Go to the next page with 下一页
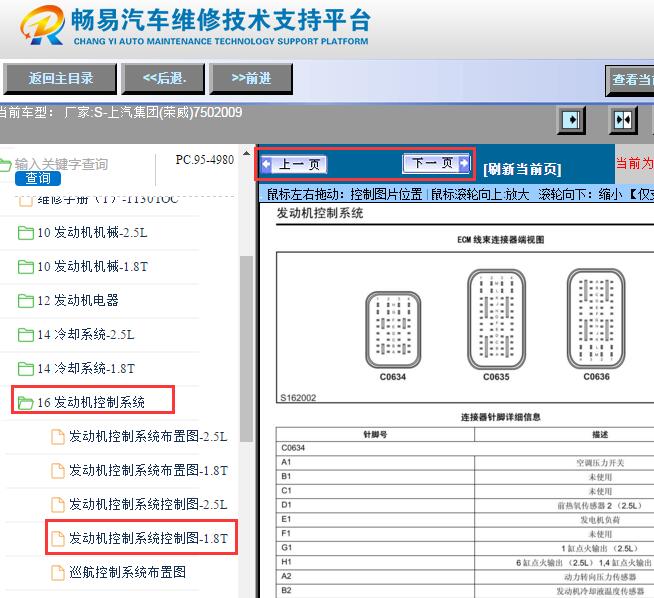 click(436, 163)
